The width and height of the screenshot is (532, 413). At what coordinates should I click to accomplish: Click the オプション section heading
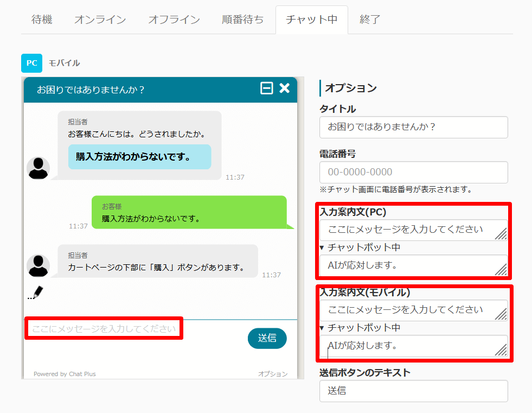point(351,88)
